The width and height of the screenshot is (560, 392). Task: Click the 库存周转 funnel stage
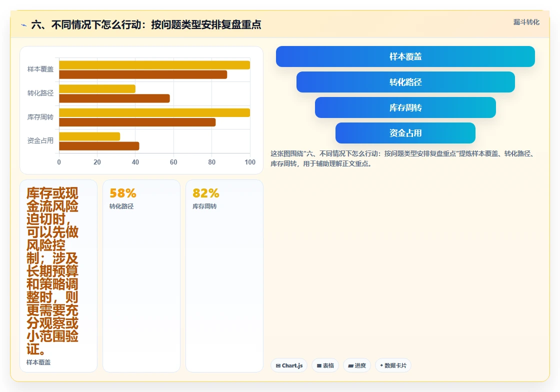point(405,107)
